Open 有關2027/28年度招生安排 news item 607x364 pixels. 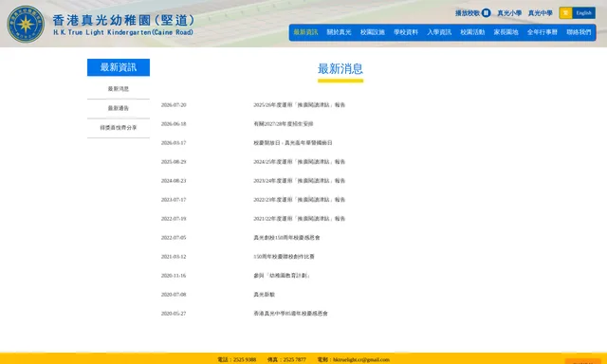[284, 124]
